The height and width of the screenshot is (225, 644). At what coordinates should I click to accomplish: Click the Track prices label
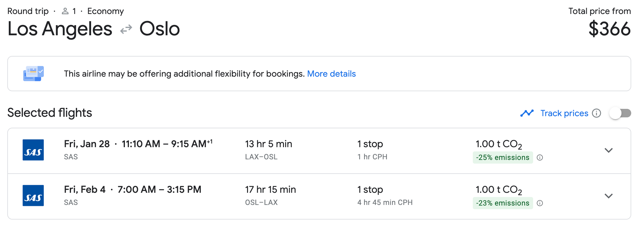pos(564,113)
